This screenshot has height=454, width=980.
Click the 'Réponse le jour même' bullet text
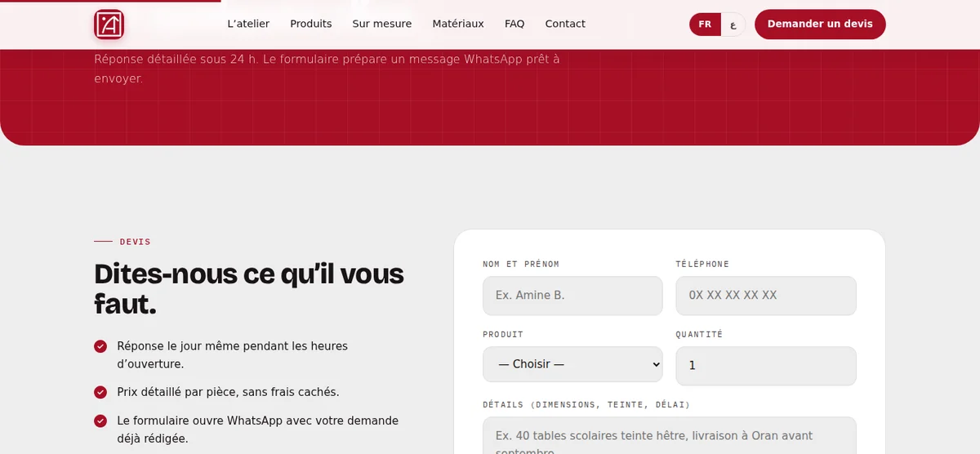(232, 355)
